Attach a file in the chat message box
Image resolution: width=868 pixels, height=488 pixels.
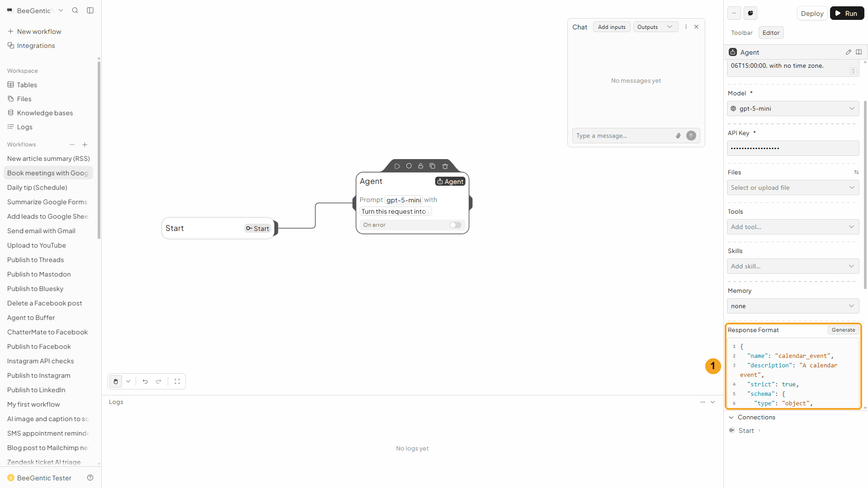[x=678, y=136]
